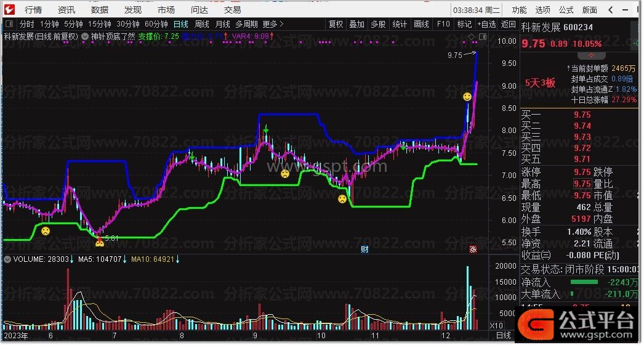Click smiley face marker near 9.75 peak
Viewport: 644px width, 345px height.
pos(467,97)
